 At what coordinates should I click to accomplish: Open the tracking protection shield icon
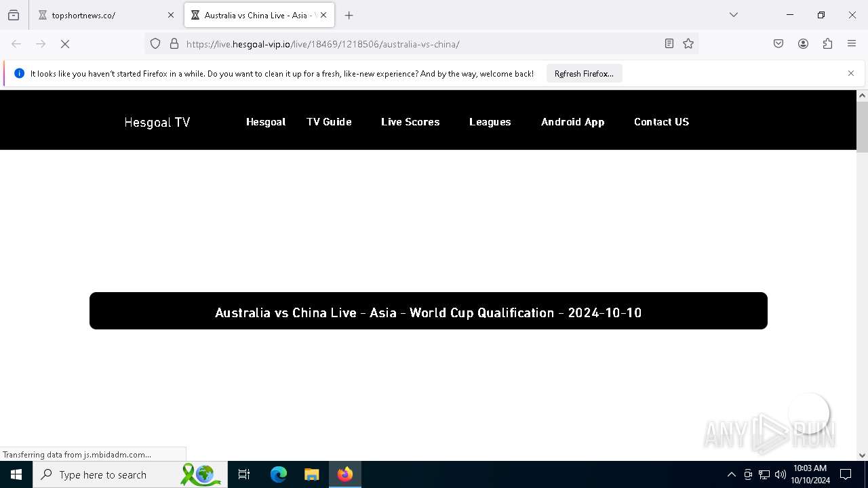(x=155, y=44)
